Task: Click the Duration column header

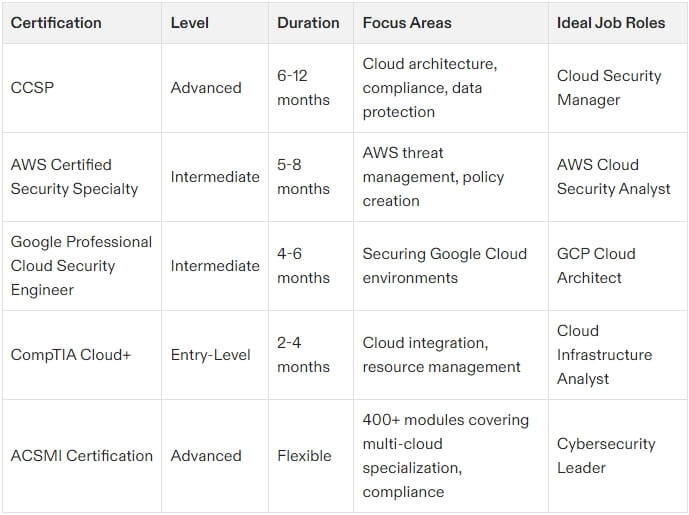Action: (x=308, y=22)
